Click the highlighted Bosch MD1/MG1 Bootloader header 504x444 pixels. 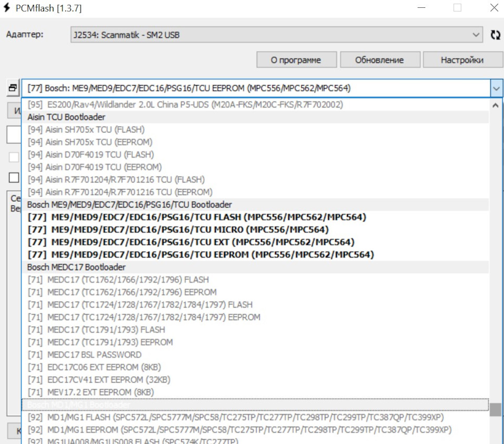(255, 405)
